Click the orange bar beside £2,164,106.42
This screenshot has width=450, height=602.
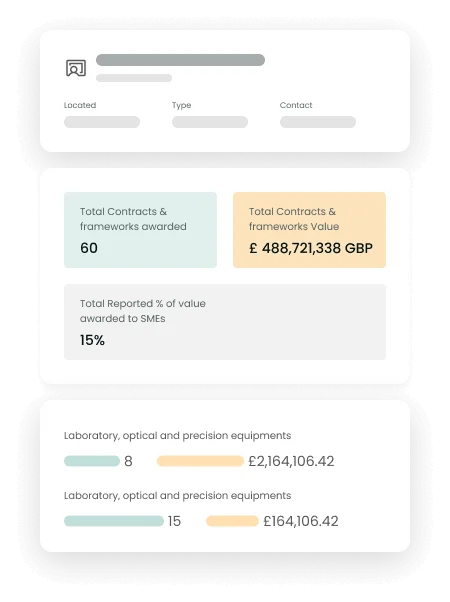(200, 461)
